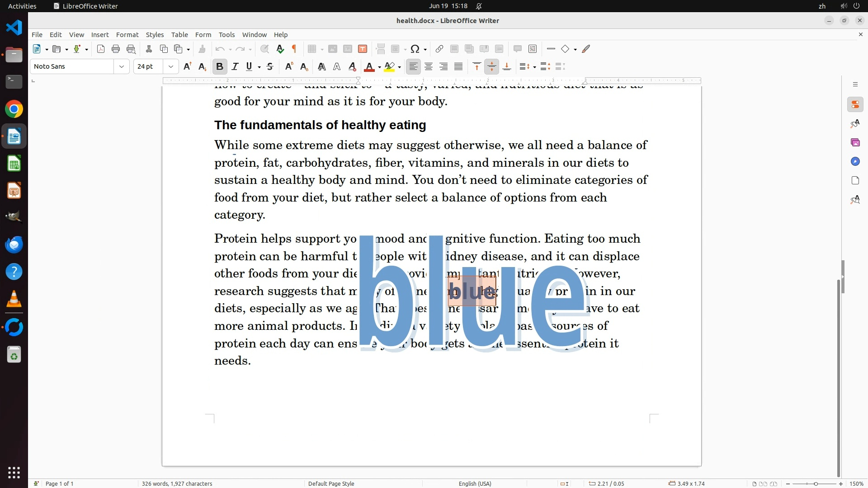Click the Export as PDF icon
868x488 pixels.
click(x=101, y=49)
